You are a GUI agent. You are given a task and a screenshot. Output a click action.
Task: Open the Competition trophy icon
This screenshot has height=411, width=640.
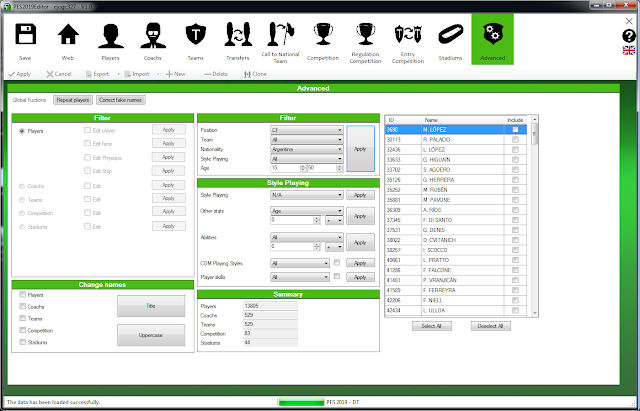tap(323, 34)
